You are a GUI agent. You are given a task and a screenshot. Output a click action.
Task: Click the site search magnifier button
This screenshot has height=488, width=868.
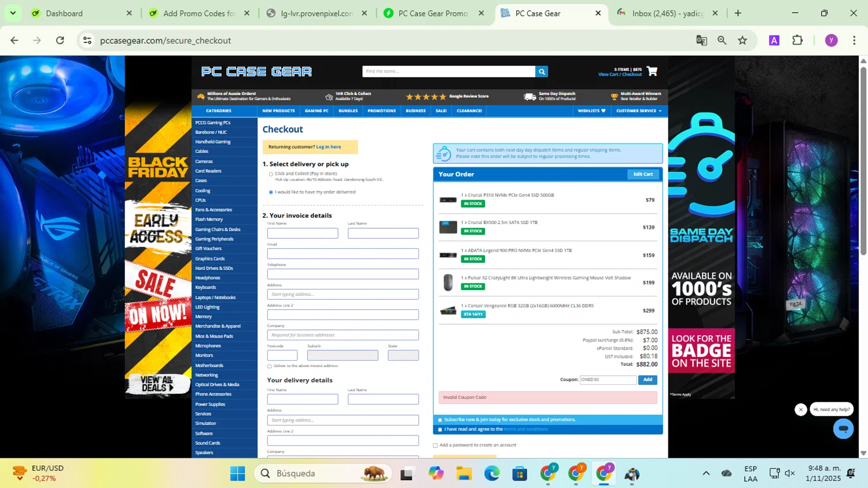point(542,71)
